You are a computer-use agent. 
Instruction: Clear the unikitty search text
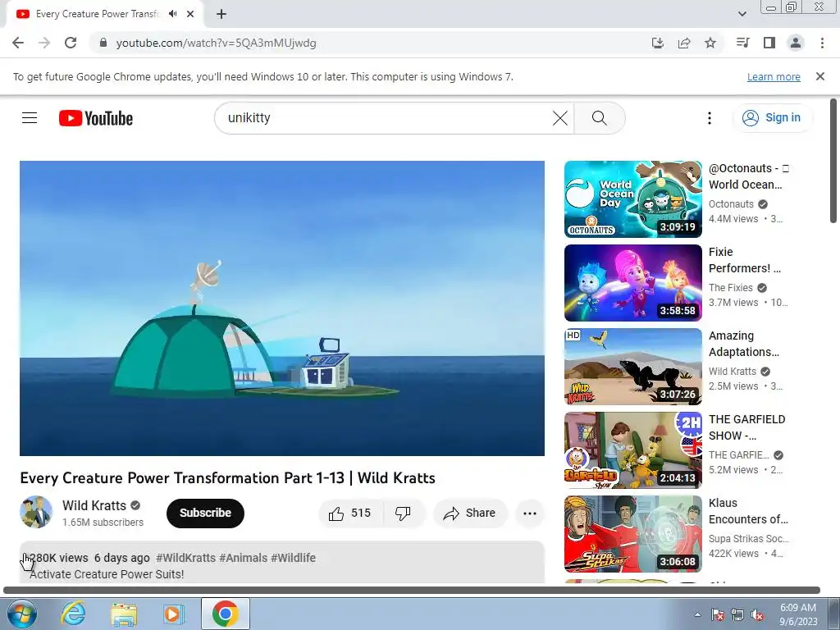(559, 118)
